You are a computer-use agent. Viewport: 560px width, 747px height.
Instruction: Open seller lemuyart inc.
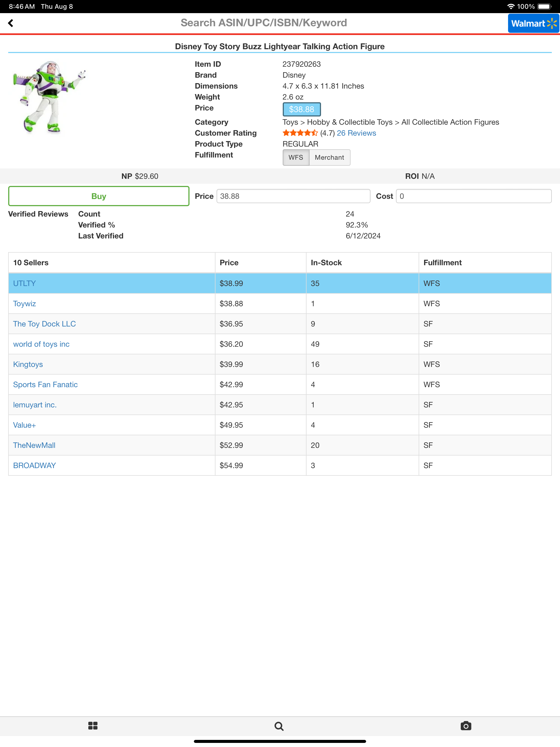35,405
